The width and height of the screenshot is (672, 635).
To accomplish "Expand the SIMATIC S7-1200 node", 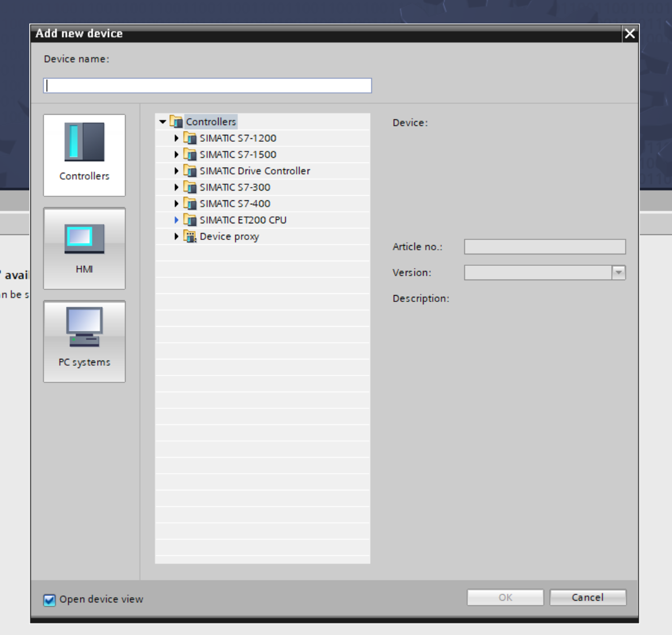I will pyautogui.click(x=176, y=138).
